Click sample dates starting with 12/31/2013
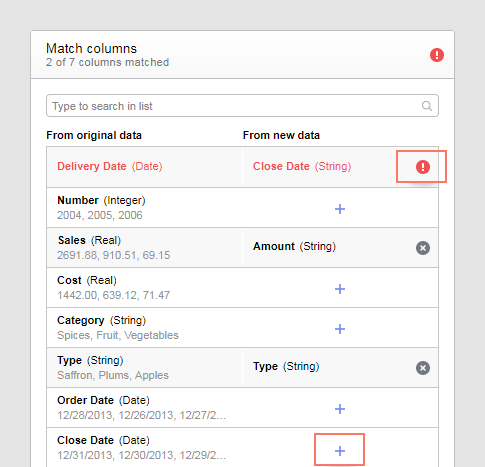This screenshot has width=485, height=467. [142, 455]
